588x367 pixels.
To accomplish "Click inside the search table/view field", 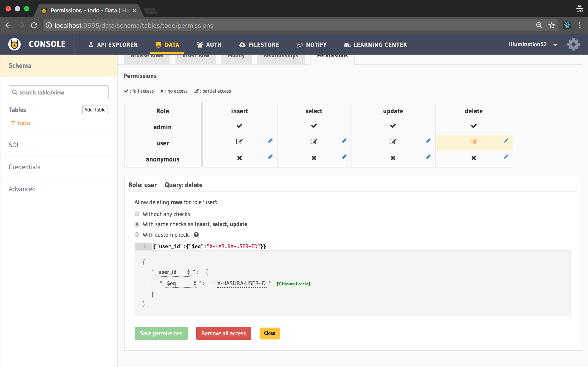I will click(x=58, y=92).
